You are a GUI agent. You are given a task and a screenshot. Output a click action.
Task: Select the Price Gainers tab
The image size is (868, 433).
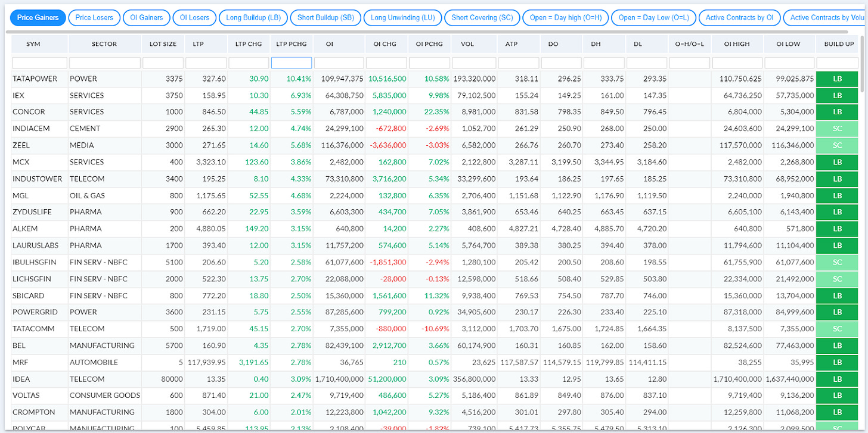pos(38,18)
